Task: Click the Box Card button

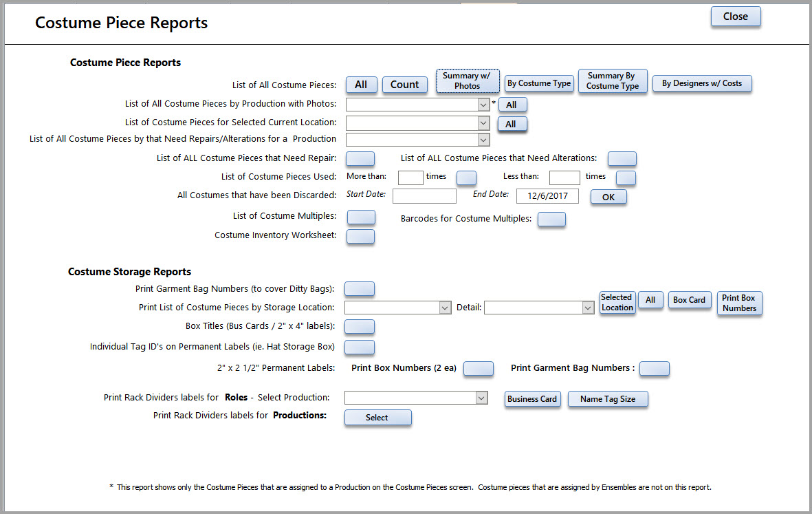Action: (689, 299)
